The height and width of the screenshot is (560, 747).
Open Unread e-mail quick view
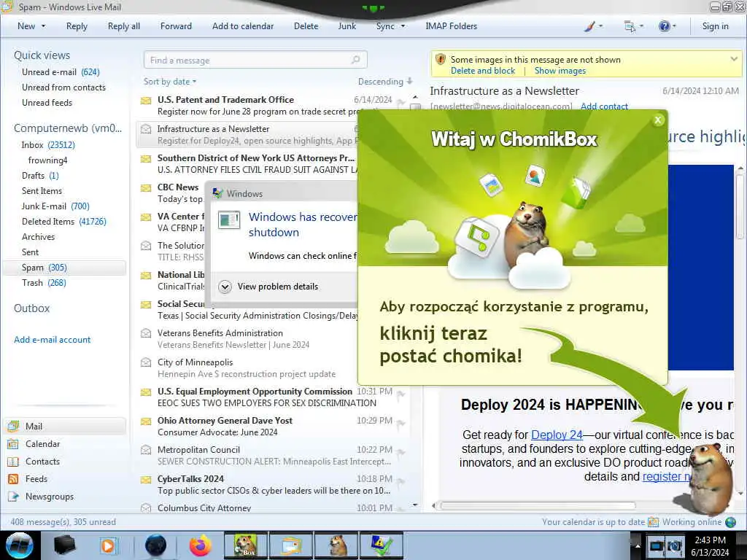point(61,72)
